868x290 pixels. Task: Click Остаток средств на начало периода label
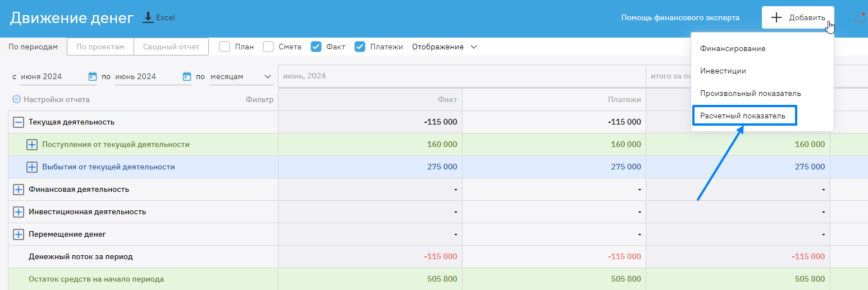(x=97, y=279)
